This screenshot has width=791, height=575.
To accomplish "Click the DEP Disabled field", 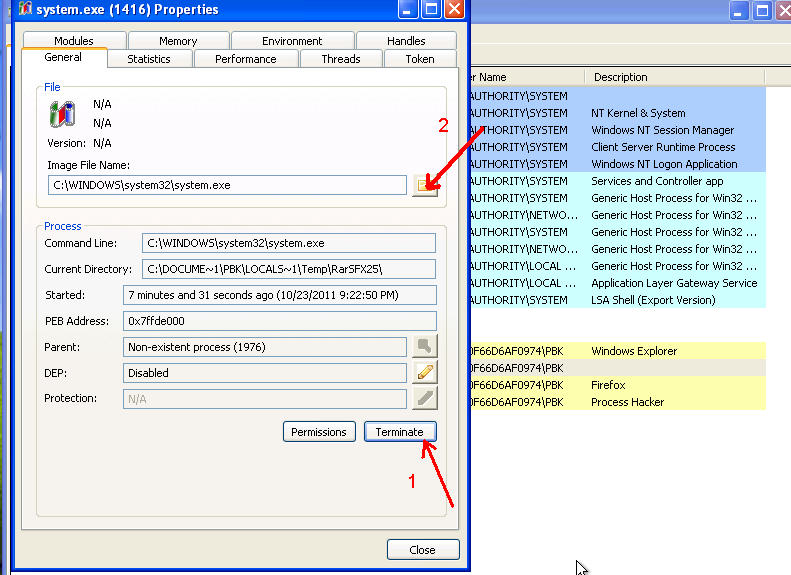I will coord(265,373).
